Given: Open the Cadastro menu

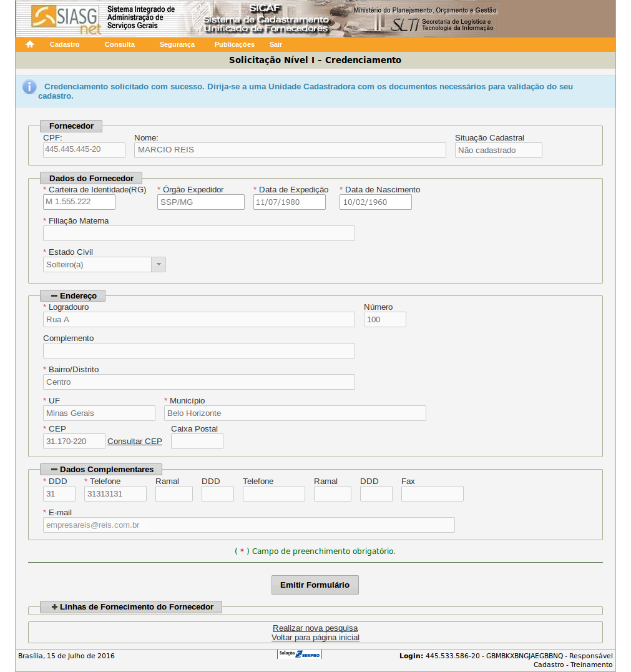Looking at the screenshot, I should click(x=65, y=44).
